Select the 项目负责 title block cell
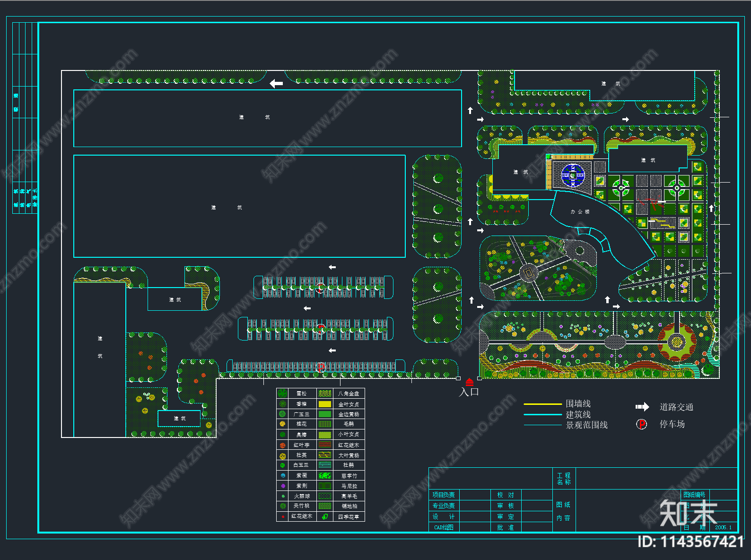751x560 pixels. click(x=444, y=495)
